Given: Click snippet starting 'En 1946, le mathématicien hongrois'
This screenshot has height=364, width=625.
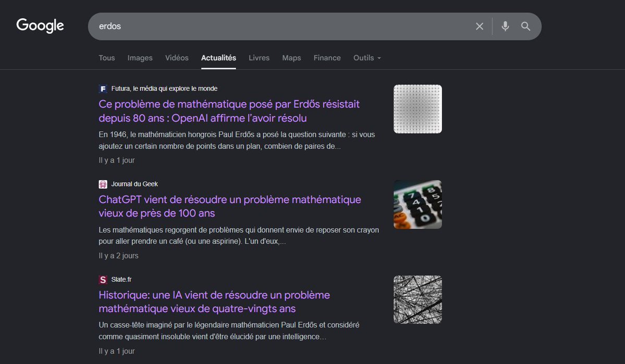Looking at the screenshot, I should 237,140.
